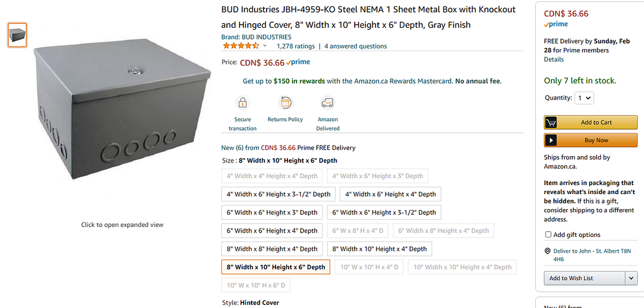This screenshot has height=308, width=644.
Task: Open the Quantity dropdown
Action: (x=584, y=98)
